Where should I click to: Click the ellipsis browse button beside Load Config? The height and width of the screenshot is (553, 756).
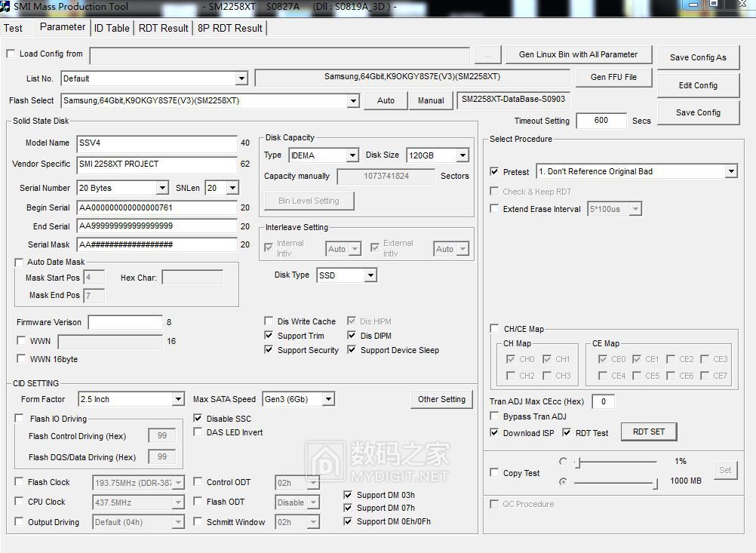click(x=487, y=55)
